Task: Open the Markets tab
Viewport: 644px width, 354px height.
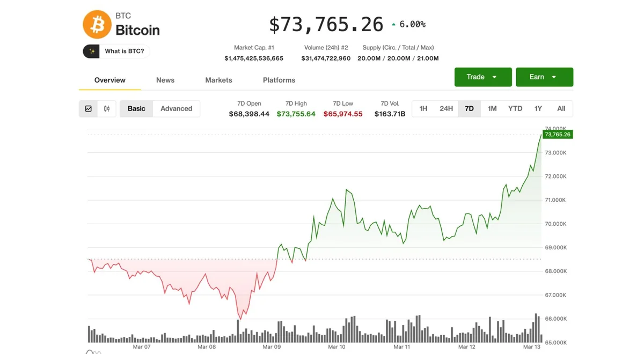Action: (x=218, y=80)
